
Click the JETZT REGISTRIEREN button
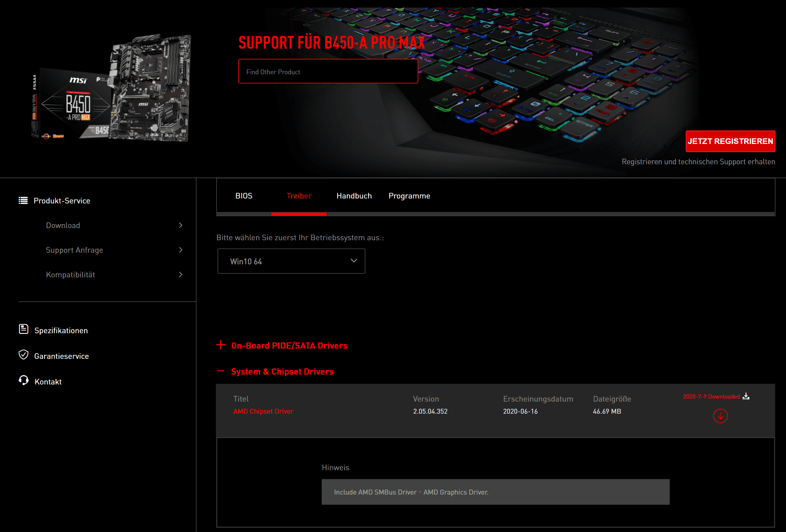[x=730, y=141]
